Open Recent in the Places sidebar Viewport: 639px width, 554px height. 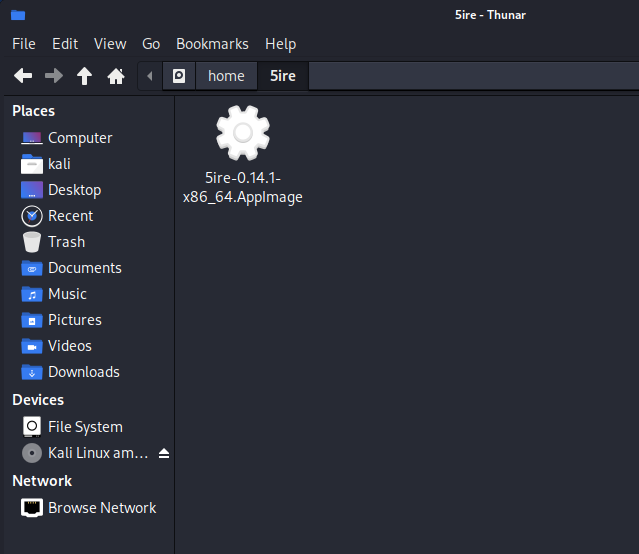click(70, 216)
